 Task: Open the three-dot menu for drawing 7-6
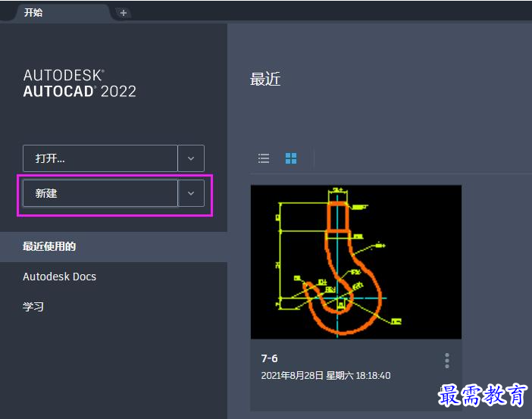pos(447,361)
